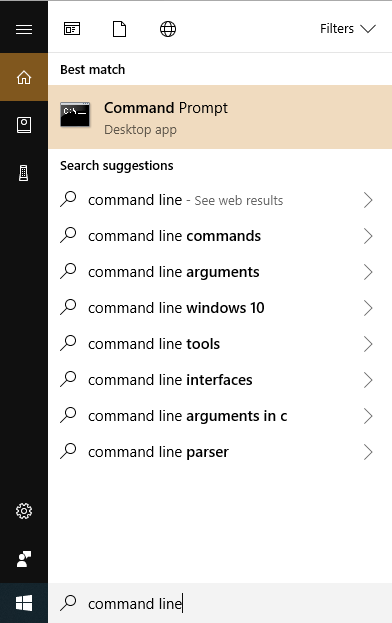The image size is (392, 623).
Task: Filter results by Apps icon
Action: point(72,29)
